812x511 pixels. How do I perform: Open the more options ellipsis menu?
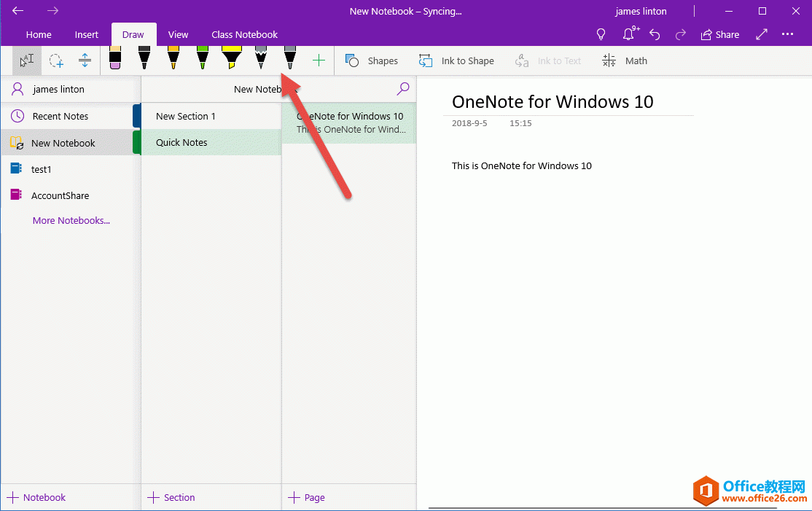pyautogui.click(x=787, y=34)
